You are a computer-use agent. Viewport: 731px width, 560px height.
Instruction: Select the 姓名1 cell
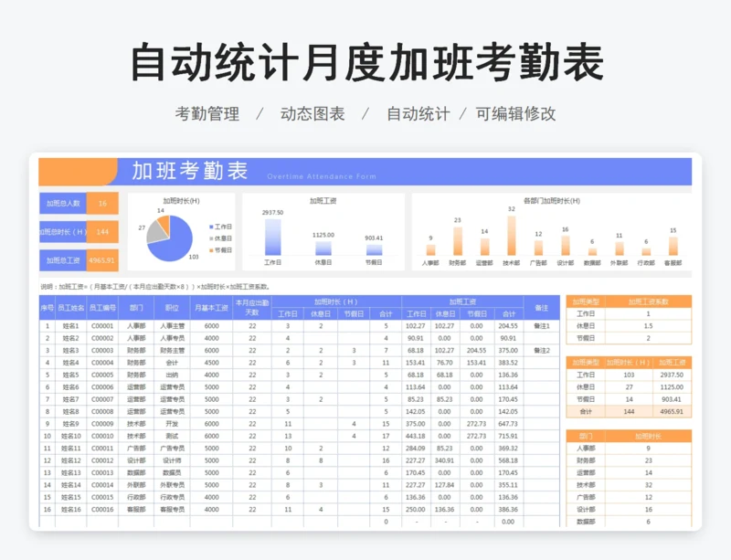point(71,326)
